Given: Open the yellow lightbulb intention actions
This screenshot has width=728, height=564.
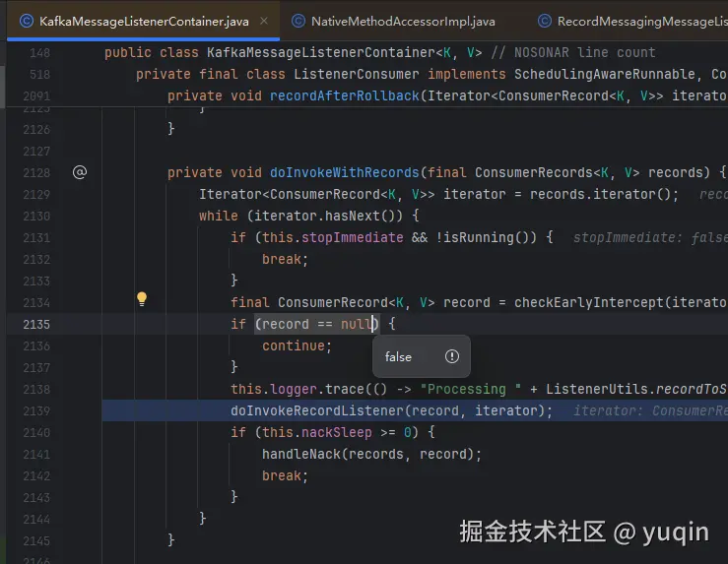Looking at the screenshot, I should point(142,298).
